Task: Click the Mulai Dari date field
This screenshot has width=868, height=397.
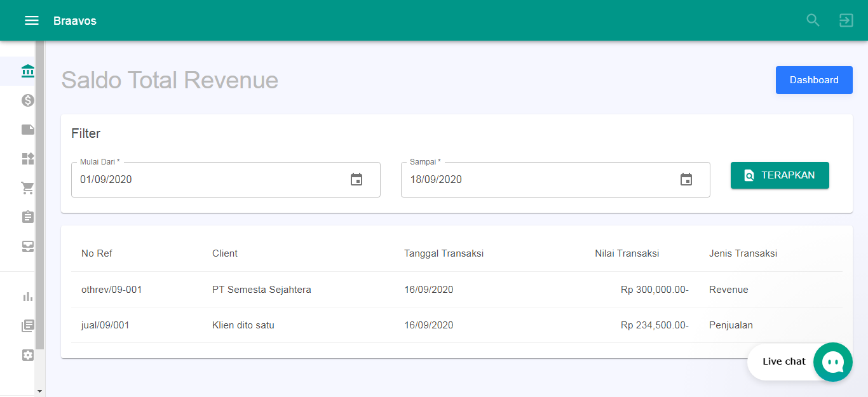Action: click(x=210, y=180)
